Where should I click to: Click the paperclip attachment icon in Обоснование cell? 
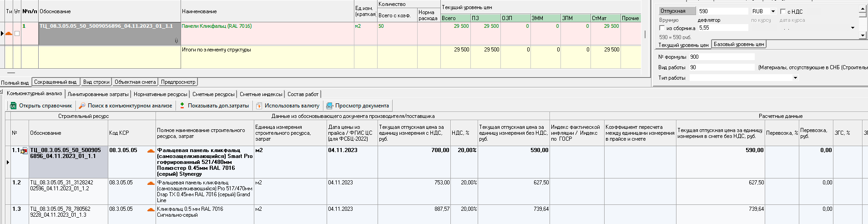pos(177,41)
